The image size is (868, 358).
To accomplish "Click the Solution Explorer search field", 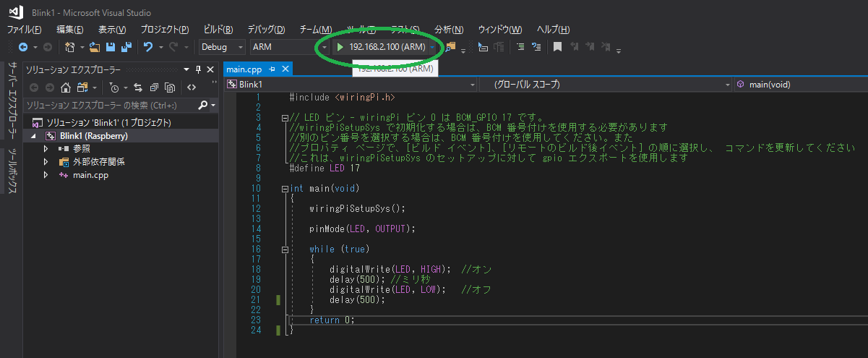I will [110, 106].
